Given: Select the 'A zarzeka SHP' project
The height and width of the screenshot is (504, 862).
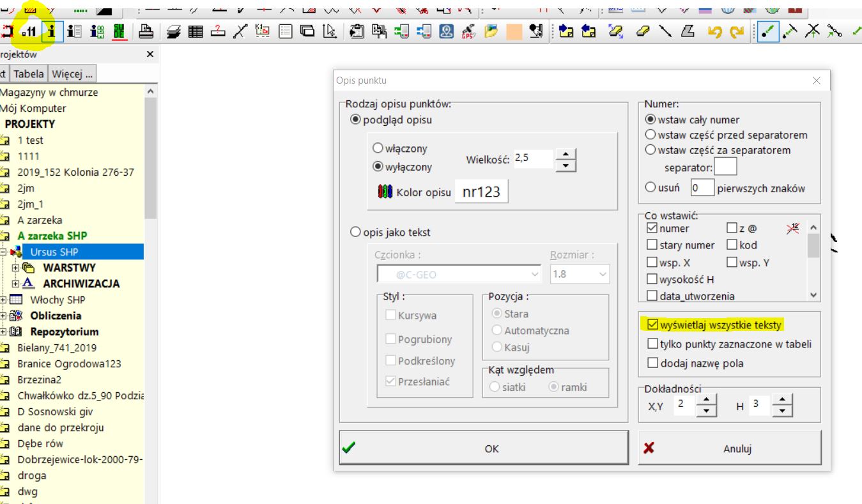Looking at the screenshot, I should tap(52, 236).
